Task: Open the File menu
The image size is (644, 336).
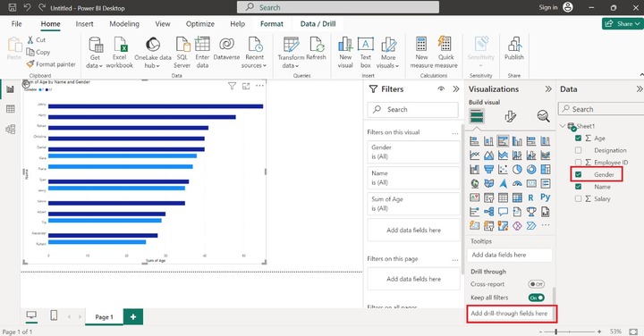Action: pos(16,24)
